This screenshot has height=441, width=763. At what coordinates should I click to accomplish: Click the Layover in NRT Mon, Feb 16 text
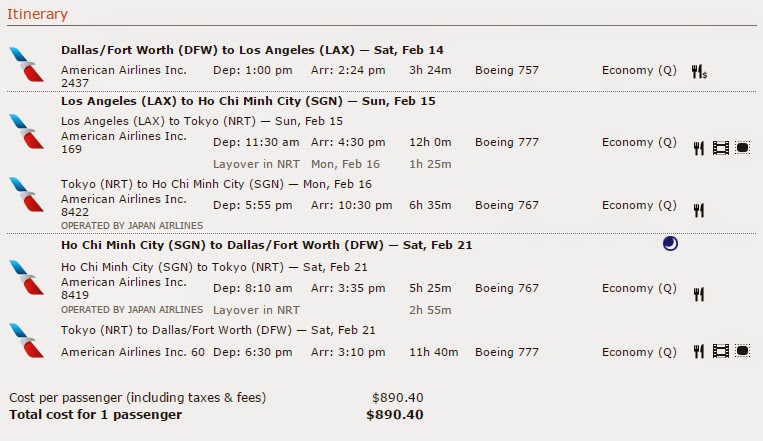pyautogui.click(x=296, y=163)
